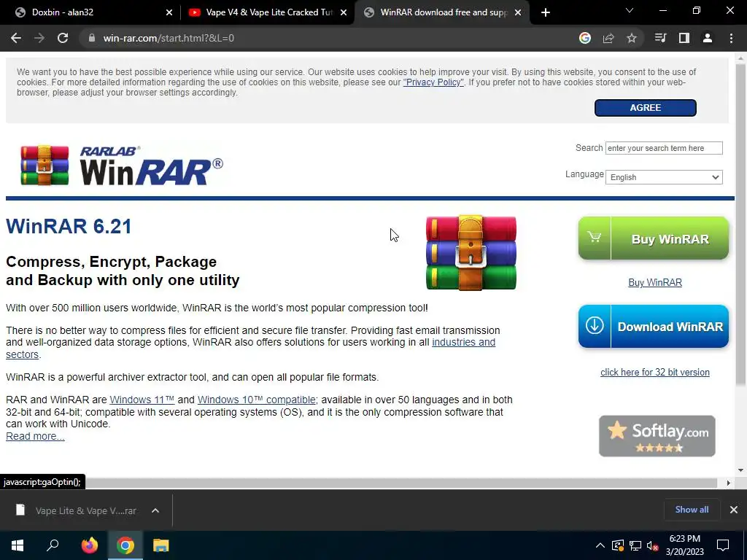Agree to the cookie notice
This screenshot has width=747, height=560.
coord(645,108)
